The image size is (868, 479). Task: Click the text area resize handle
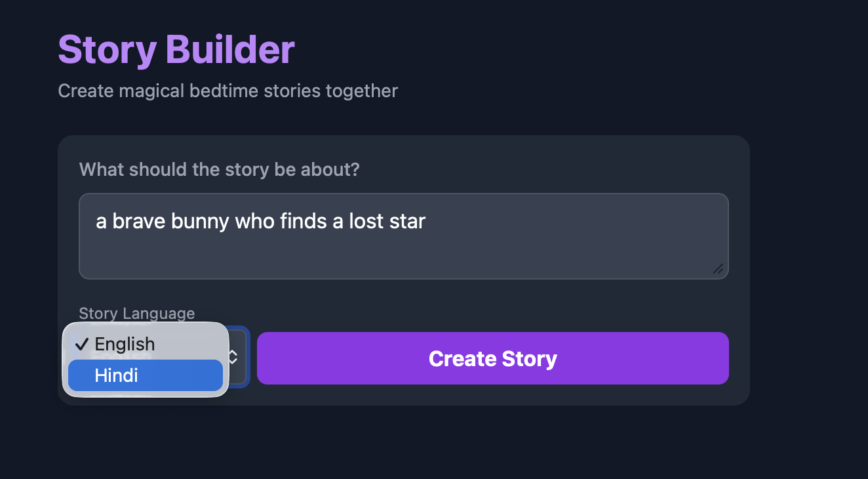(719, 268)
